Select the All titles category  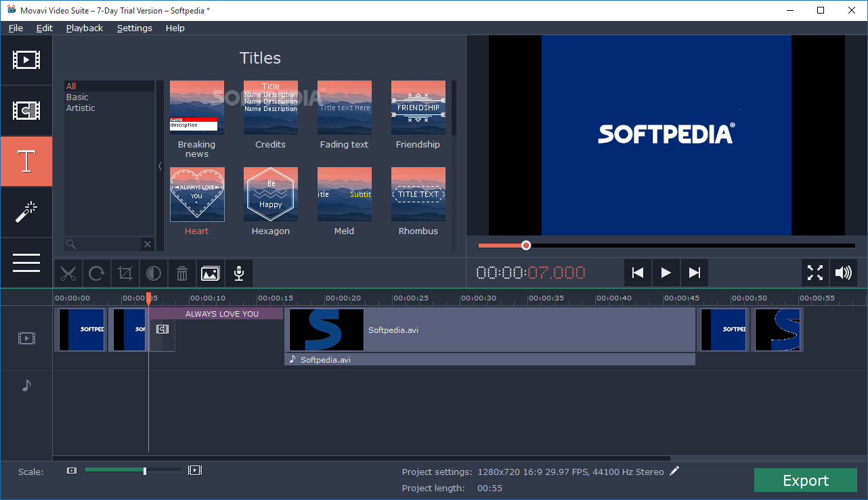[x=110, y=86]
